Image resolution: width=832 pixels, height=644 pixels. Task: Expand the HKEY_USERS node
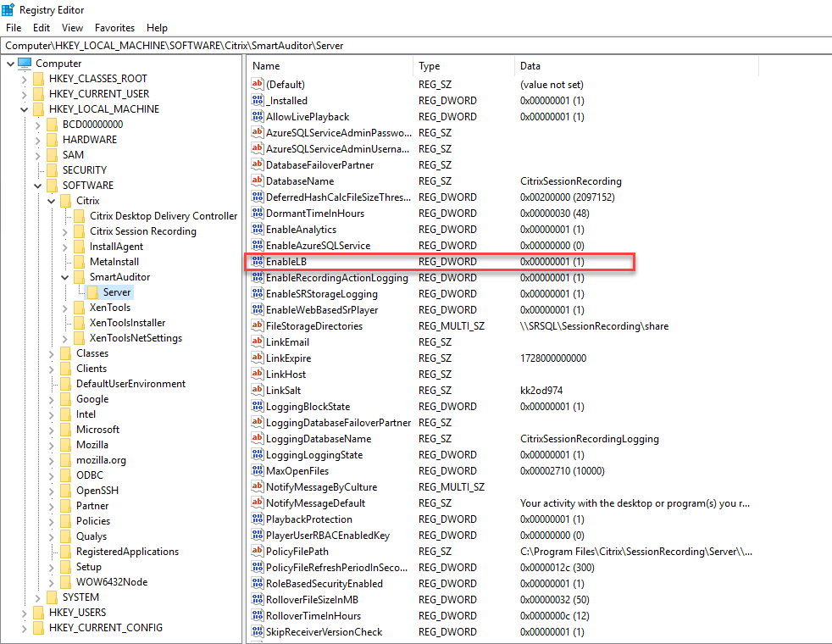pyautogui.click(x=25, y=613)
